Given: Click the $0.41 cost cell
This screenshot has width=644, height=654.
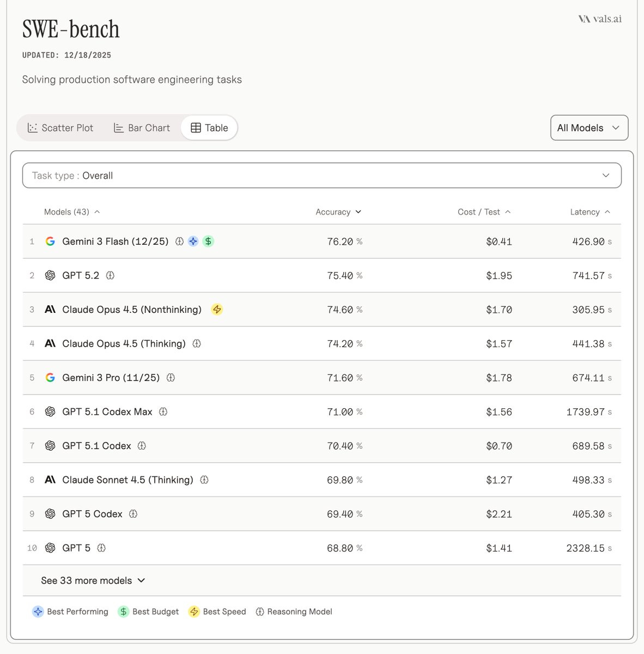Looking at the screenshot, I should pos(499,241).
